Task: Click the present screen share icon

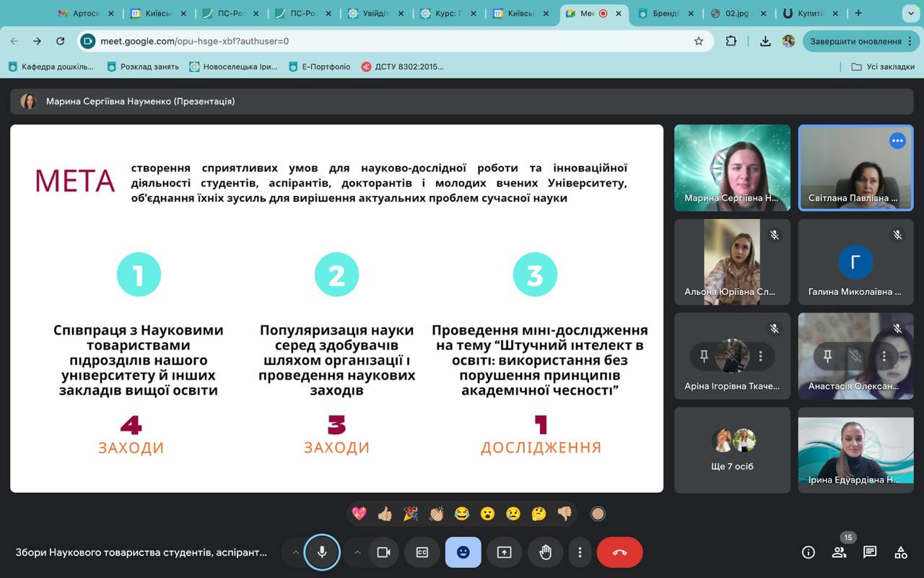Action: tap(504, 552)
